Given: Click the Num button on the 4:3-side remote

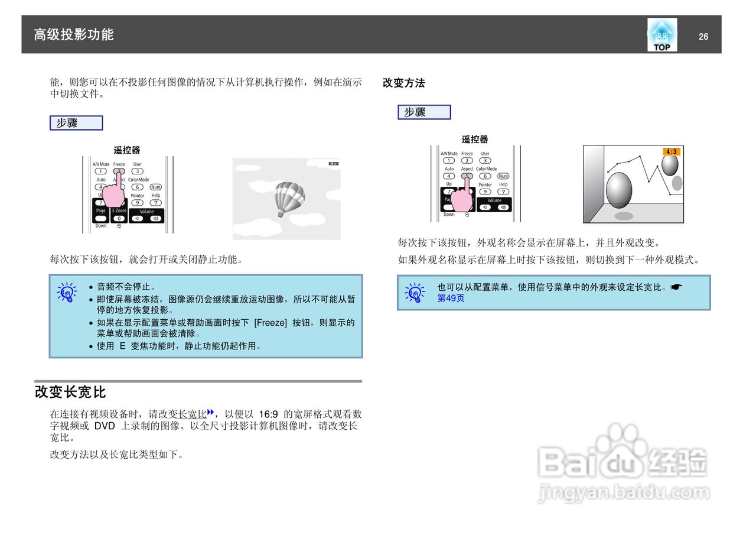Looking at the screenshot, I should pyautogui.click(x=503, y=176).
